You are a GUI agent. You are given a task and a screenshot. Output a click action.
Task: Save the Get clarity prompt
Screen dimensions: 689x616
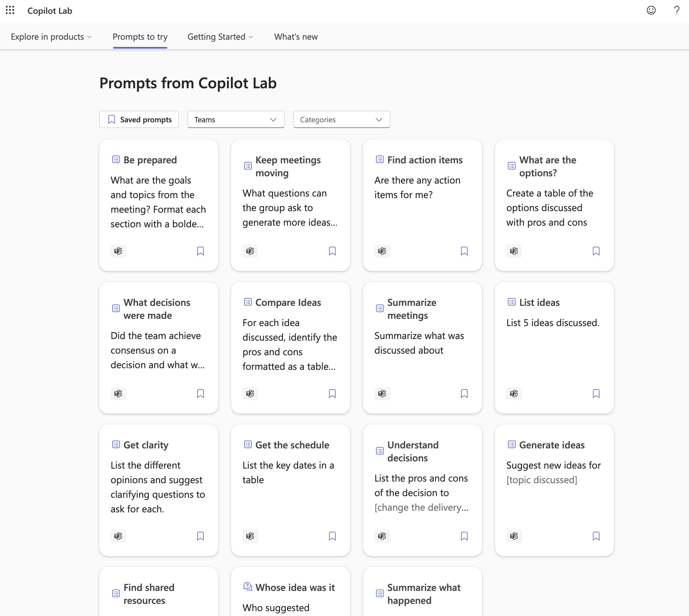click(x=200, y=536)
